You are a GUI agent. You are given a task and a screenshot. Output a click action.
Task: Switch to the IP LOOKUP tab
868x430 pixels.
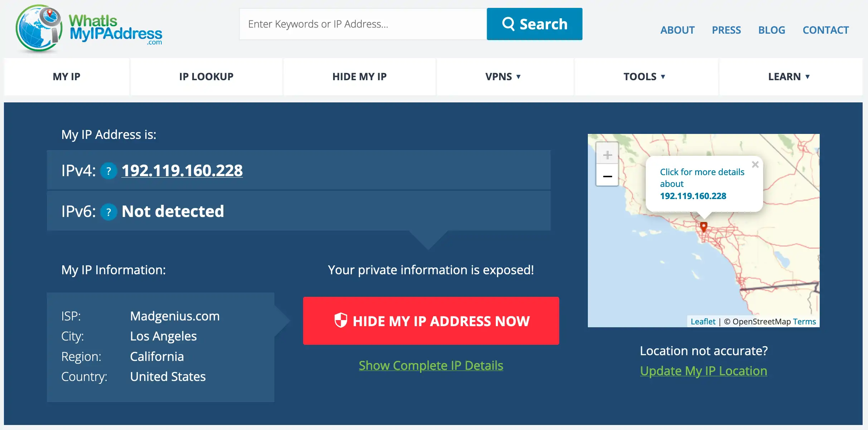[206, 77]
